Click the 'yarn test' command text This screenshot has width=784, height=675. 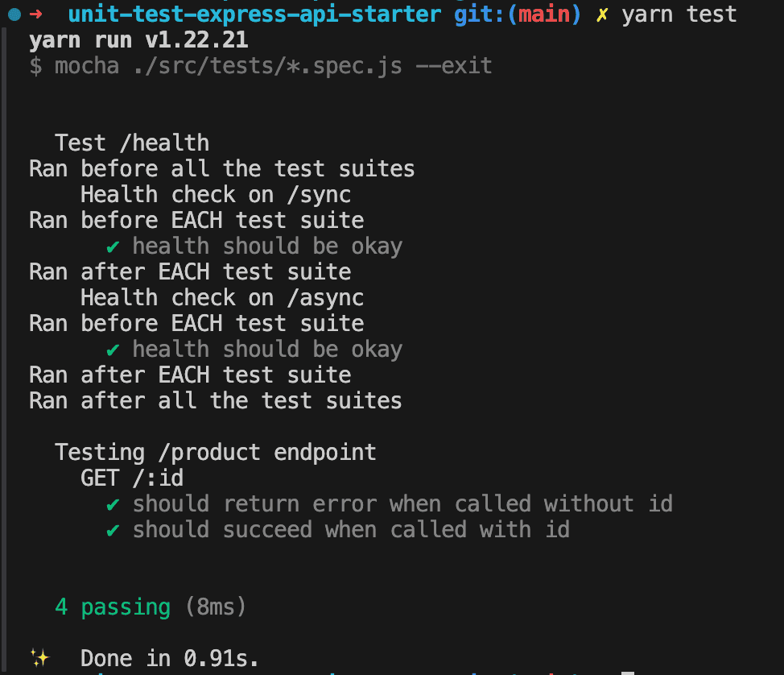click(x=679, y=14)
